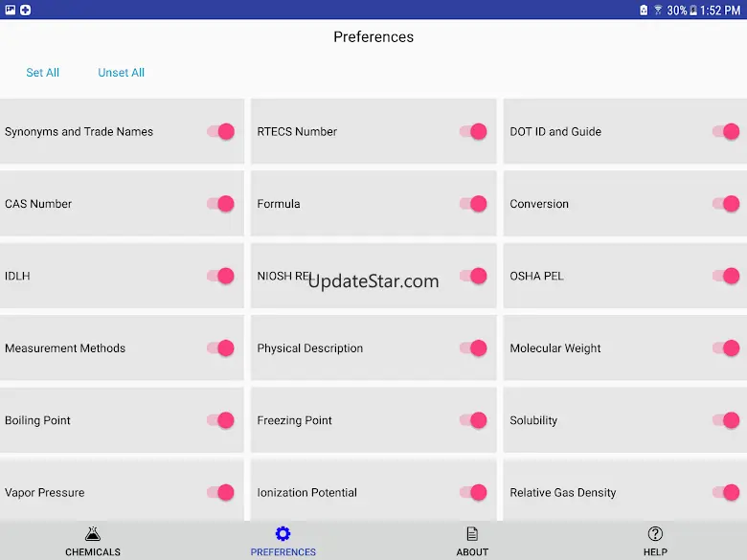The image size is (747, 560).
Task: Tap the plus notification icon in status bar
Action: pyautogui.click(x=25, y=10)
